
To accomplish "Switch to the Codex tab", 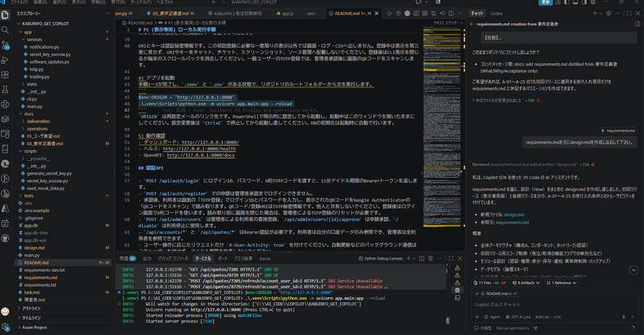I will 496,14.
